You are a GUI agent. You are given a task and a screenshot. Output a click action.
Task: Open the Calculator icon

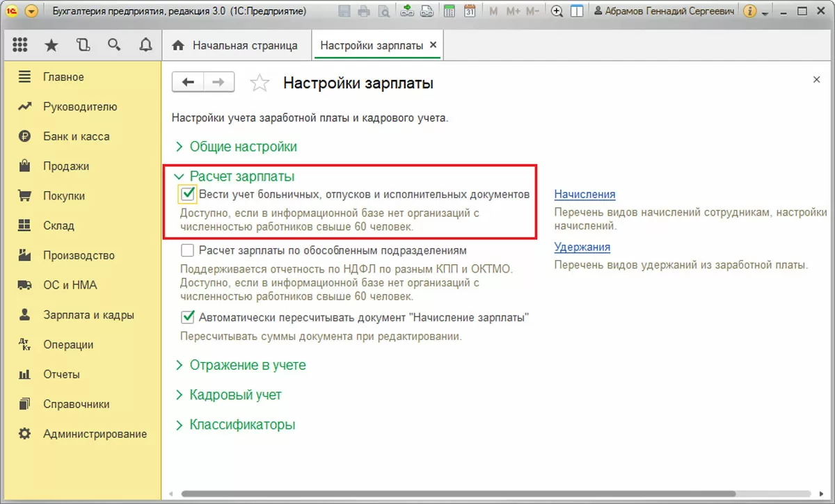(450, 11)
